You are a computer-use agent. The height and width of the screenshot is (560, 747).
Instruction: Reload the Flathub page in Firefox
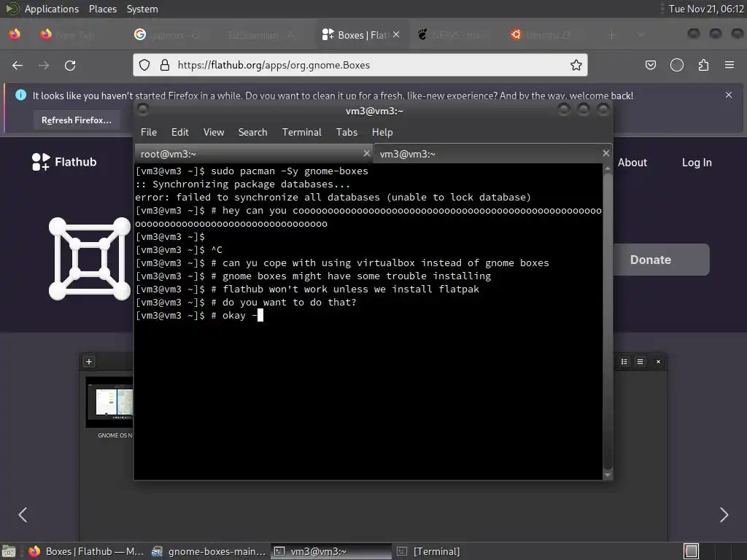[70, 65]
